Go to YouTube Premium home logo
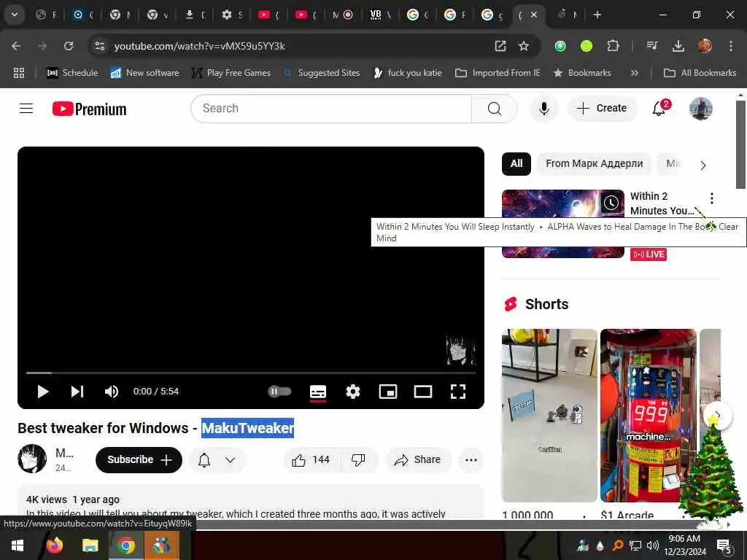 pos(90,109)
